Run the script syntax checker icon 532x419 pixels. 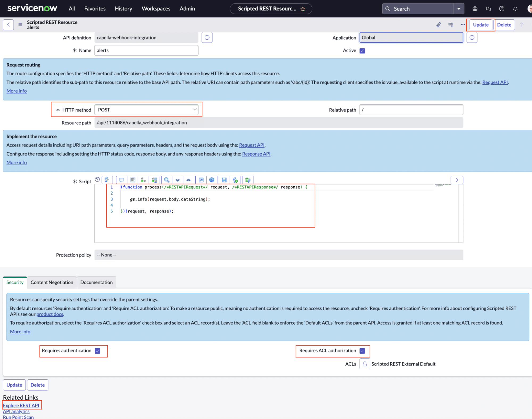tap(235, 180)
